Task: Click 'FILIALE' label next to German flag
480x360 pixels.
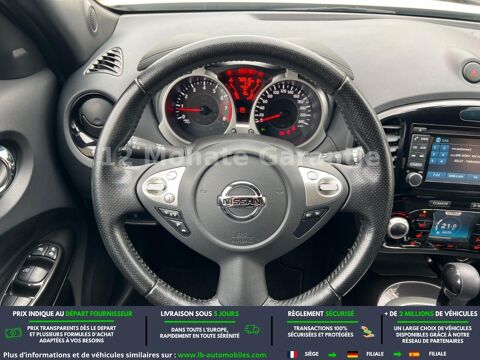Action: coord(375,354)
